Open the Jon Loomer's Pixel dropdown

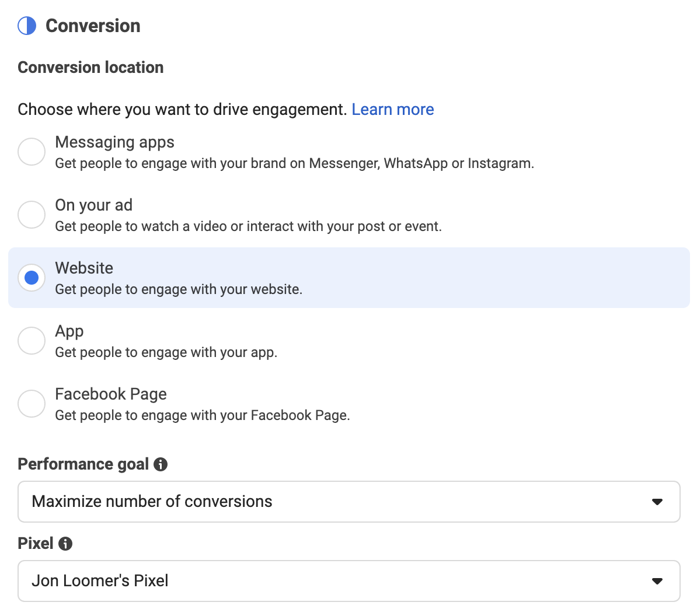click(349, 581)
